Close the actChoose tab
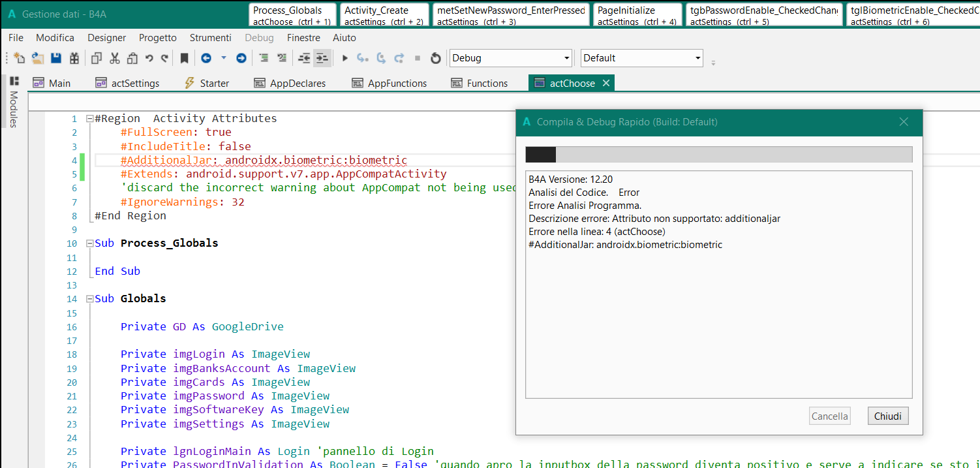This screenshot has width=980, height=468. point(605,83)
